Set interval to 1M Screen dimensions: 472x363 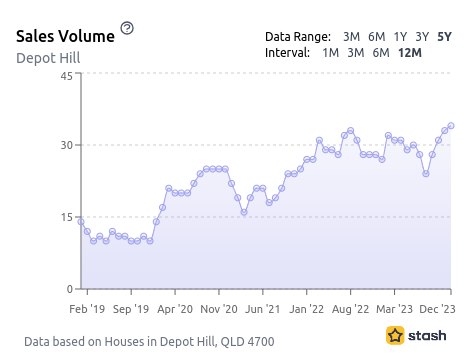330,53
